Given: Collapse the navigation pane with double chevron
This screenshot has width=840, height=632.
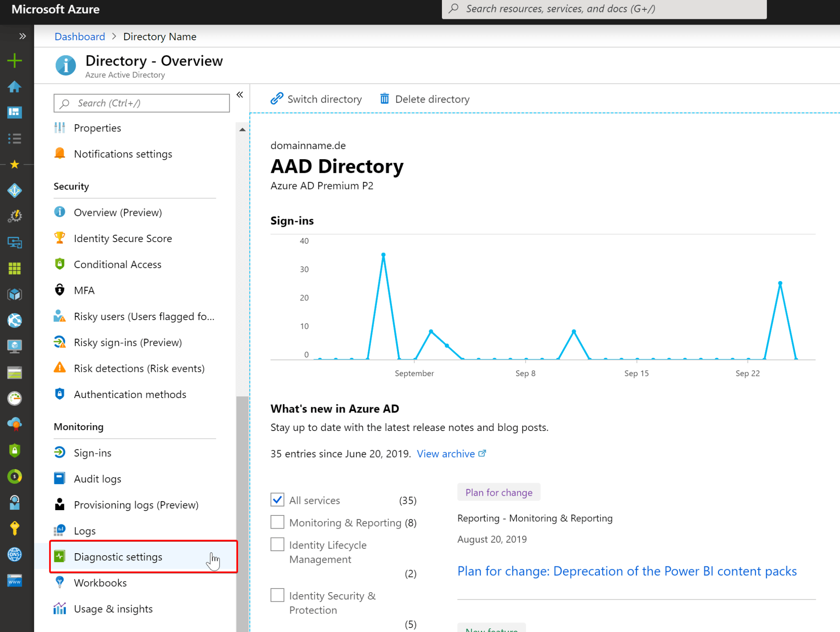Looking at the screenshot, I should [240, 94].
